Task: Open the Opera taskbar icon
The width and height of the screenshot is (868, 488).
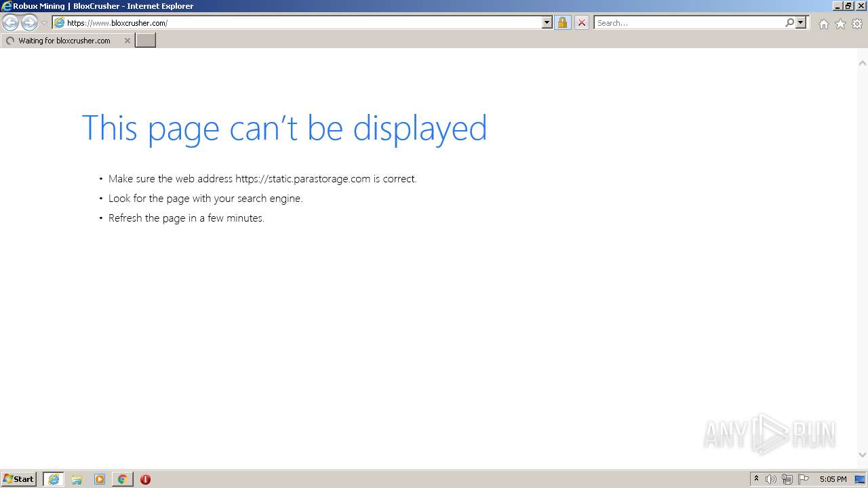Action: click(145, 479)
